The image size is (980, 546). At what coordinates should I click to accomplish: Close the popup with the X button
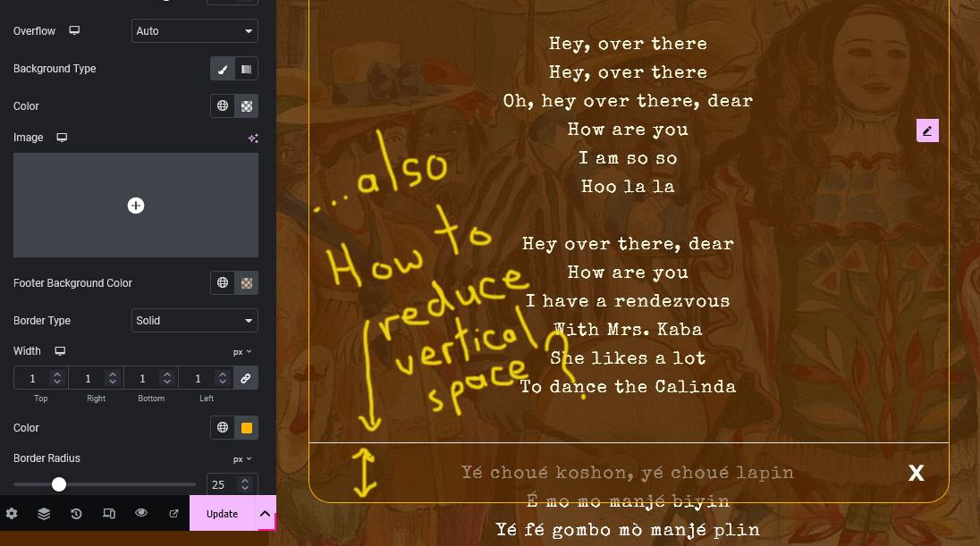[x=917, y=473]
